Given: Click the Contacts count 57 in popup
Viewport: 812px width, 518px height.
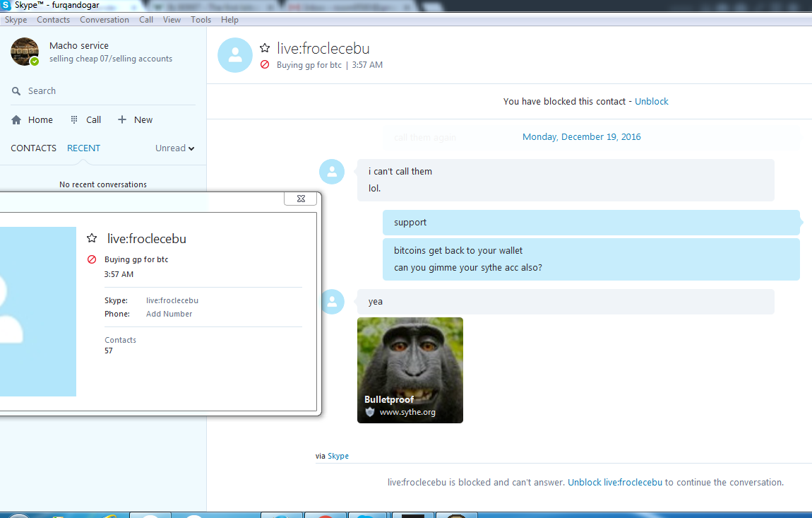Looking at the screenshot, I should (x=109, y=351).
